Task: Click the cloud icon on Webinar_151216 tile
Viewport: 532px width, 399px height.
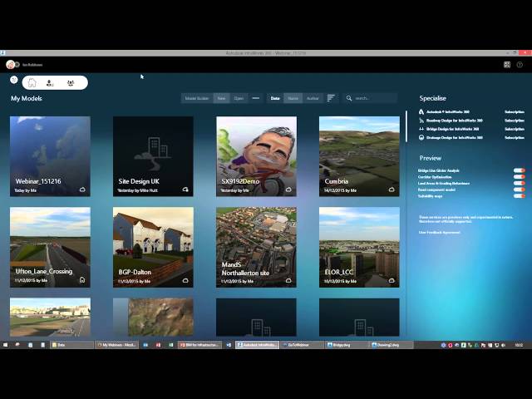Action: (82, 190)
